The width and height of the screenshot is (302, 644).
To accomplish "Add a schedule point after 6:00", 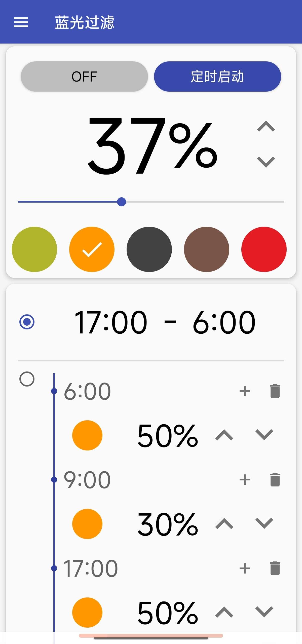I will [245, 391].
